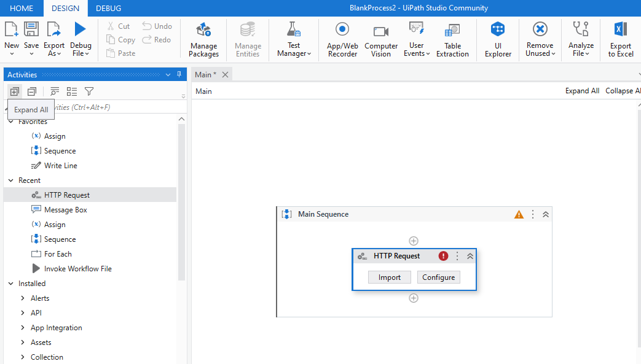Expand the Alerts category
Viewport: 641px width, 364px height.
coord(23,298)
